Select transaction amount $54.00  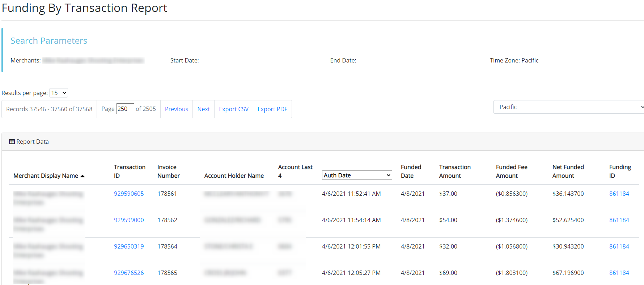[448, 220]
